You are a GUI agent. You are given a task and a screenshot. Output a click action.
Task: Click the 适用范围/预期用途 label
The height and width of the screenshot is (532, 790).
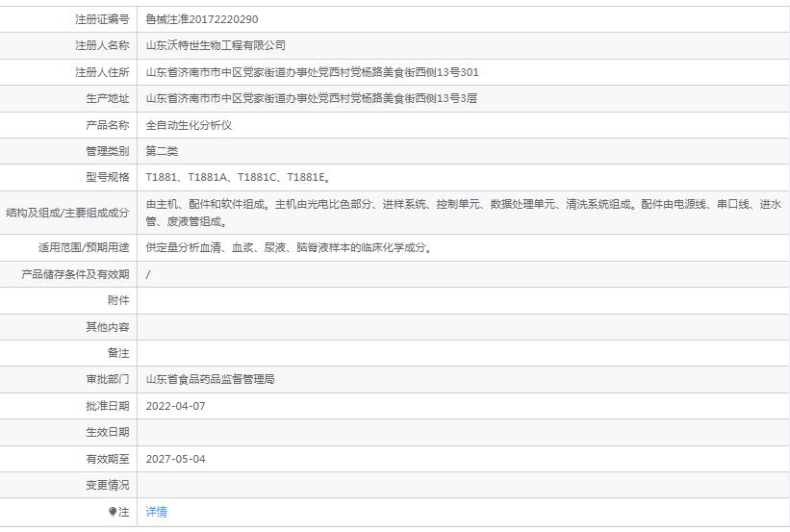point(84,247)
